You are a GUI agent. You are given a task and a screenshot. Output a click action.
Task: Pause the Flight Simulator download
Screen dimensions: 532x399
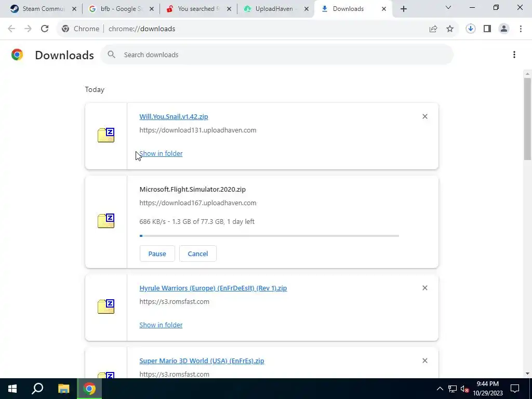(157, 254)
